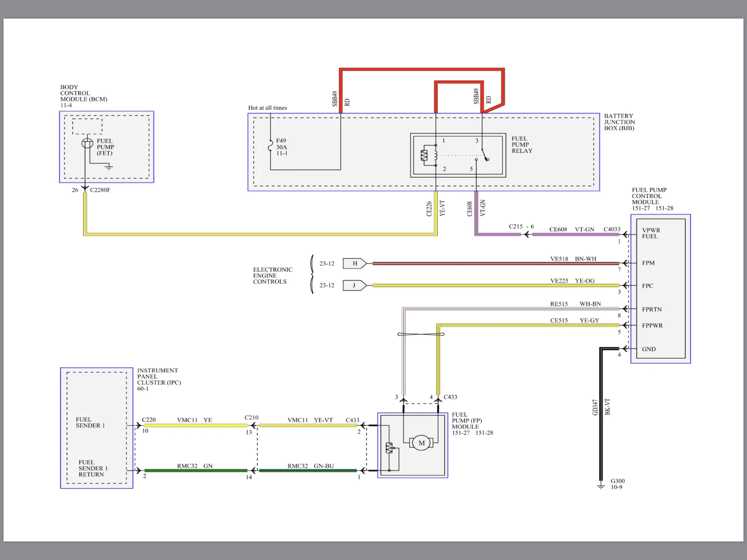Screen dimensions: 747x560
Task: Click the FPC pin label
Action: (x=648, y=286)
